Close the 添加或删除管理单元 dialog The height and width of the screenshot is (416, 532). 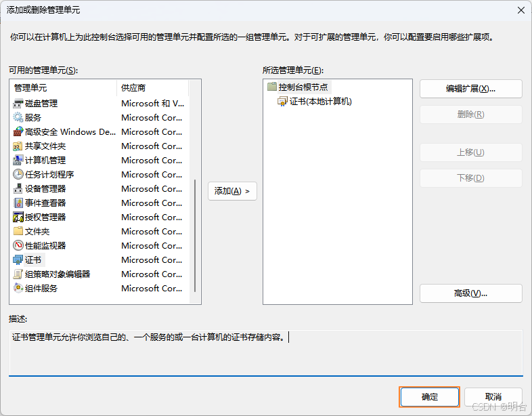[x=521, y=11]
